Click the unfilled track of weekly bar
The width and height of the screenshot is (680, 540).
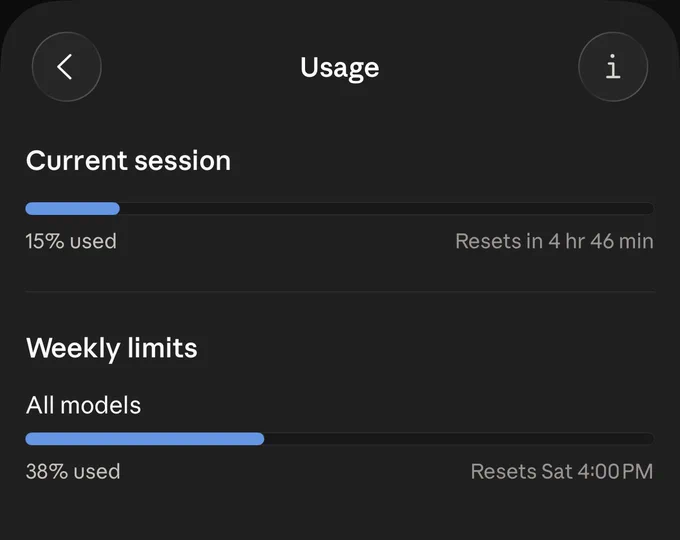(459, 439)
